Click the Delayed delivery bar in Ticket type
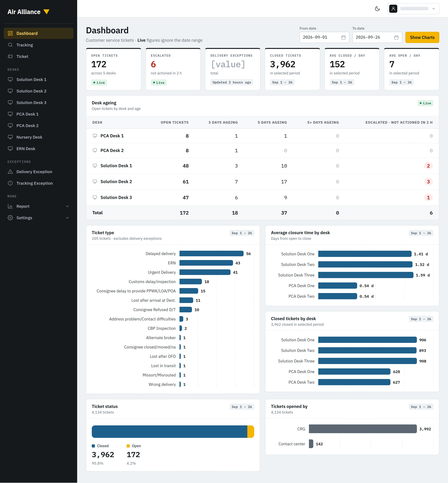Image resolution: width=448 pixels, height=483 pixels. click(211, 254)
